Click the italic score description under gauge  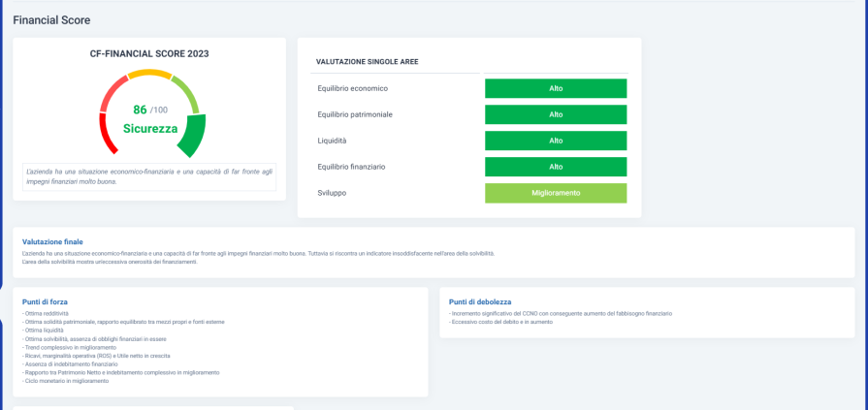tap(149, 176)
